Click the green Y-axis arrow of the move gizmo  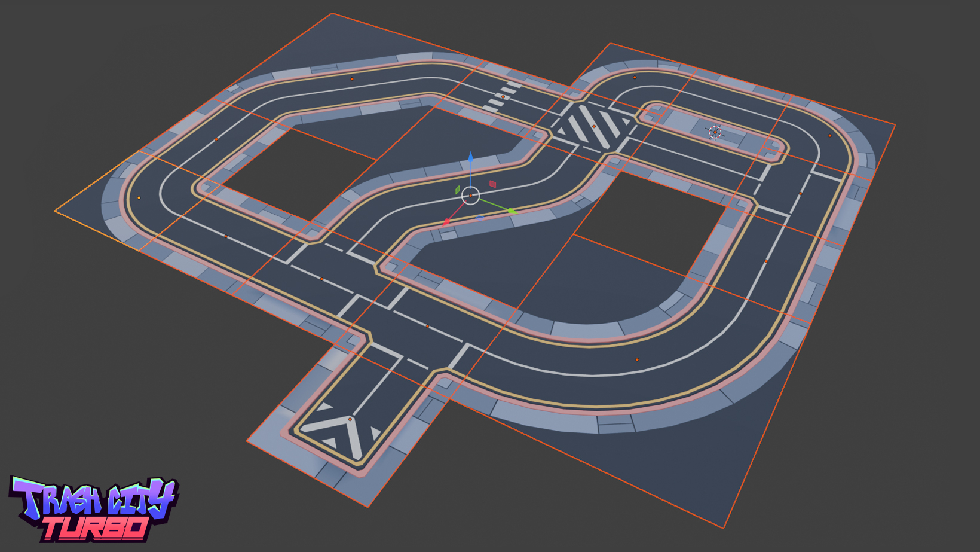point(512,211)
